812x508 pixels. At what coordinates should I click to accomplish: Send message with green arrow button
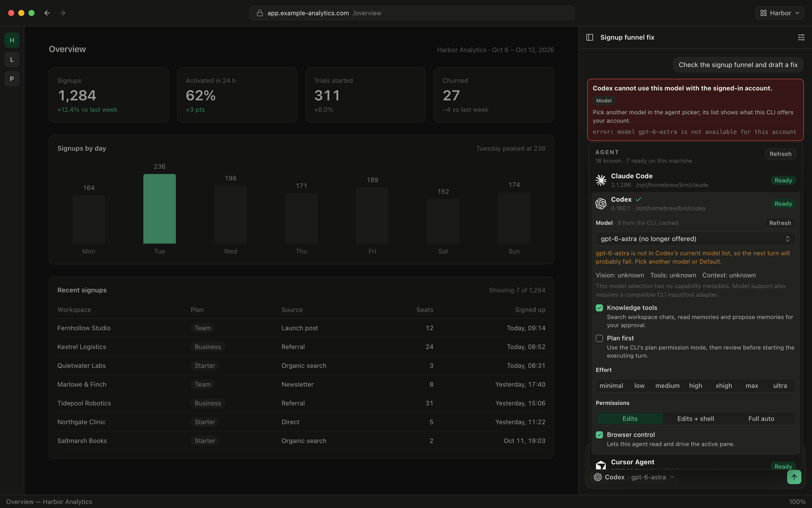[x=794, y=477]
